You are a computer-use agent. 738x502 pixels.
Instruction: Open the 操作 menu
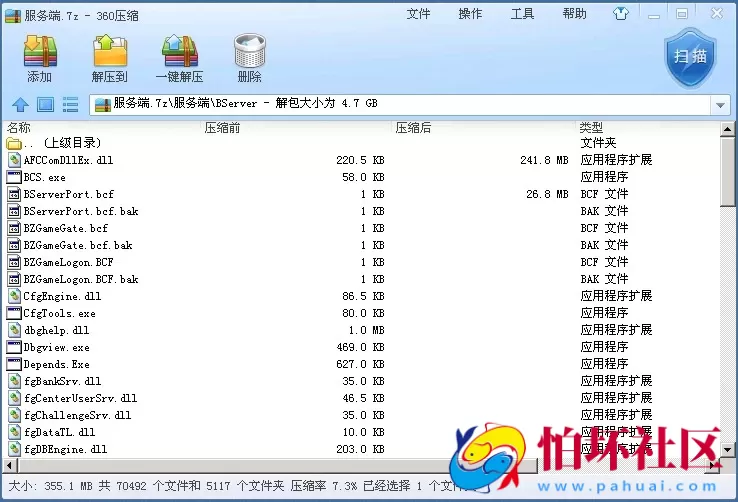pyautogui.click(x=470, y=14)
